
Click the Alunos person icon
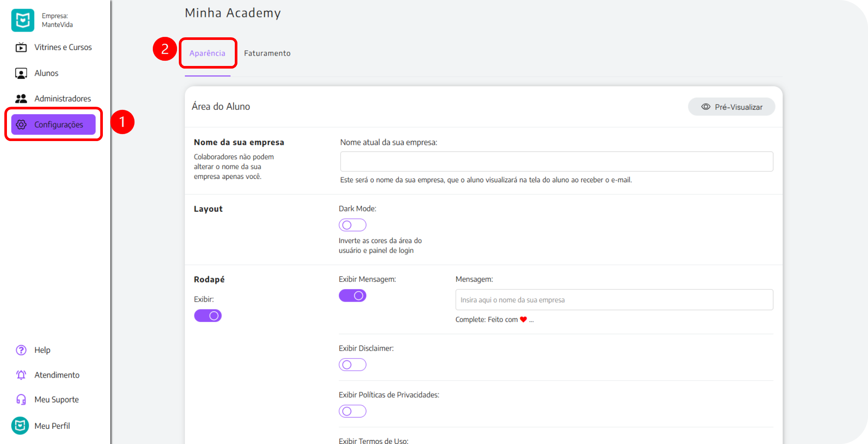click(x=21, y=73)
